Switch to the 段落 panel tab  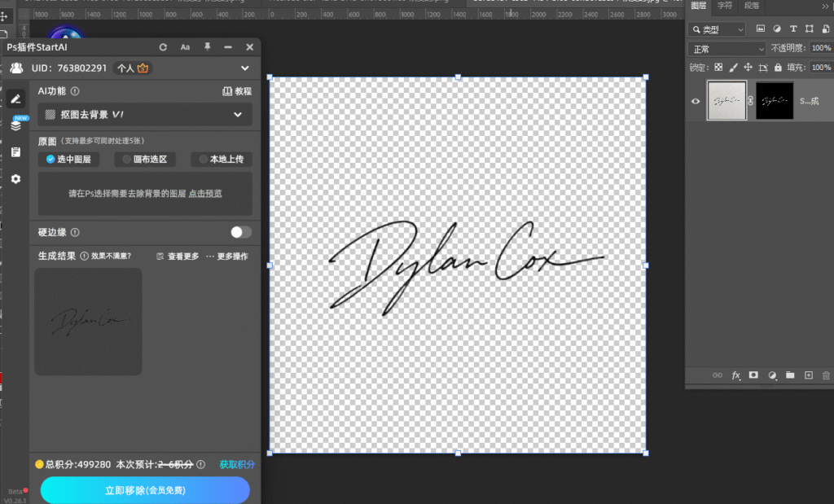point(752,6)
